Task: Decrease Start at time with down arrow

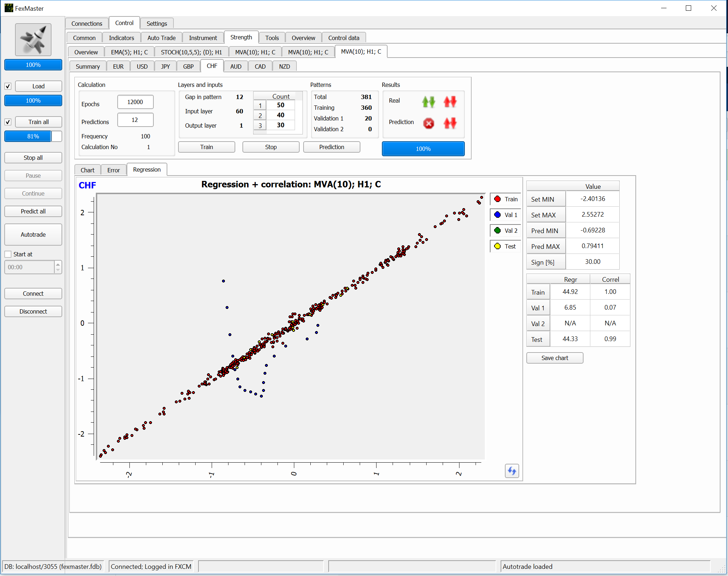Action: (58, 270)
